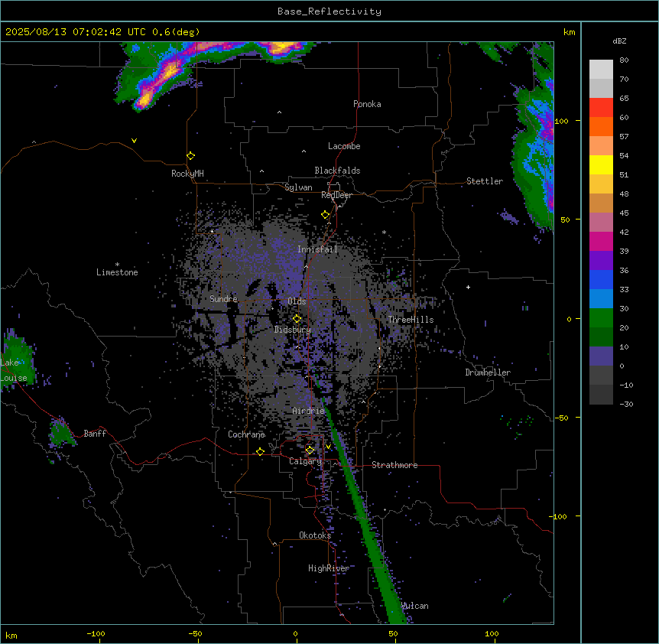
Task: Click the dBZ legend heading
Action: click(x=619, y=41)
